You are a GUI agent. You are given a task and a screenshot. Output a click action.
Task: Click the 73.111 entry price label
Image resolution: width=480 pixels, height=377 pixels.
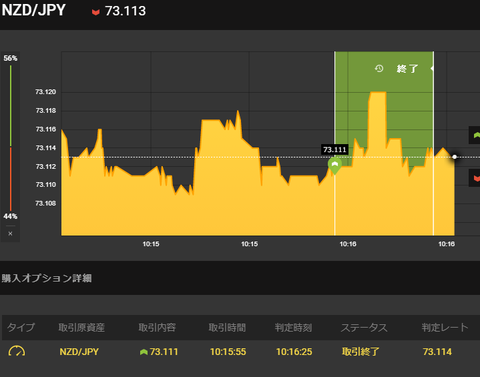[335, 150]
